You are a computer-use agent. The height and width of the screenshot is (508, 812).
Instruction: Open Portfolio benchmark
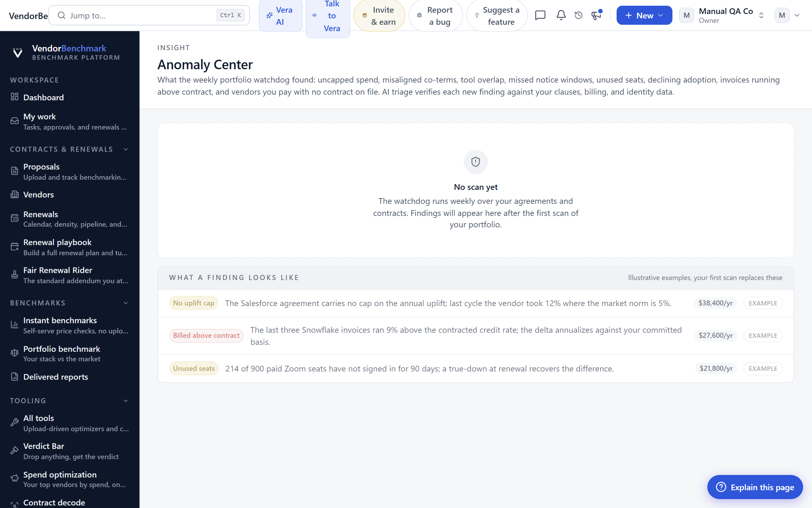coord(70,353)
